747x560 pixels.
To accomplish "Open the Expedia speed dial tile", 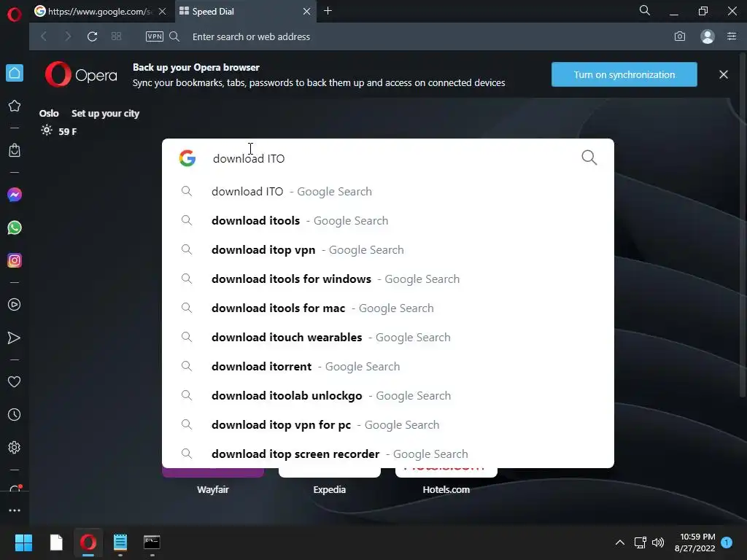I will tap(329, 481).
